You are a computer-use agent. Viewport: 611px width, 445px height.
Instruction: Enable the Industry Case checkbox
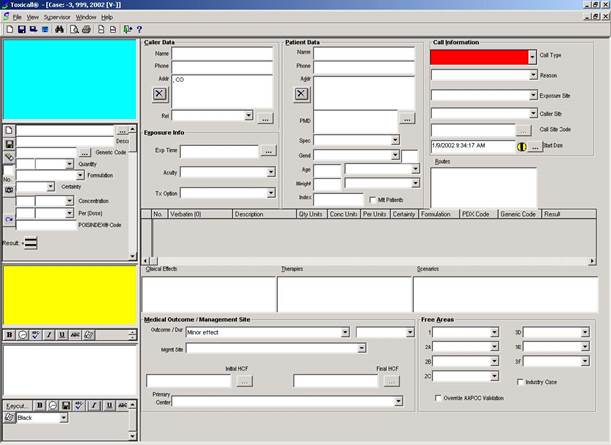520,381
